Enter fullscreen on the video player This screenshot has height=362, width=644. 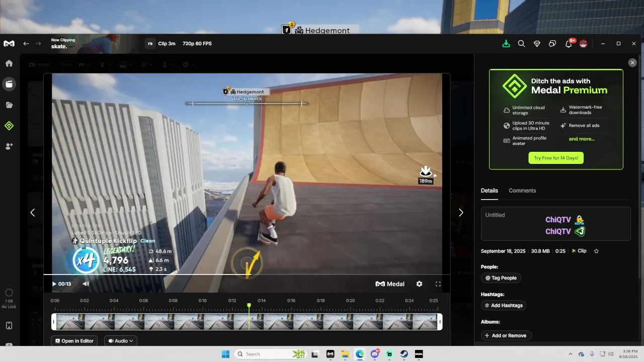(438, 284)
